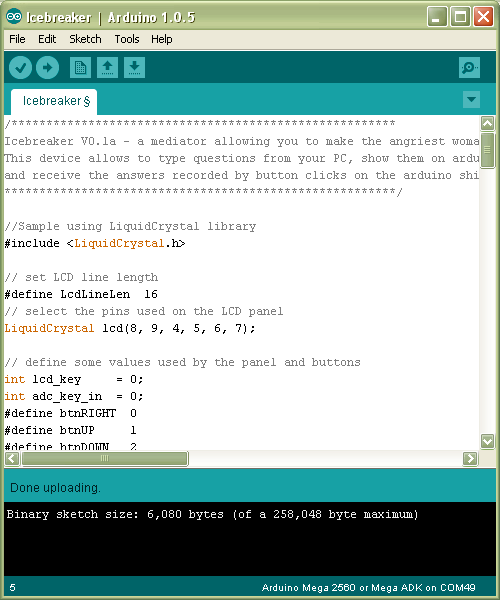Click the vertical scrollbar thumb
Image resolution: width=500 pixels, height=600 pixels.
(x=487, y=150)
